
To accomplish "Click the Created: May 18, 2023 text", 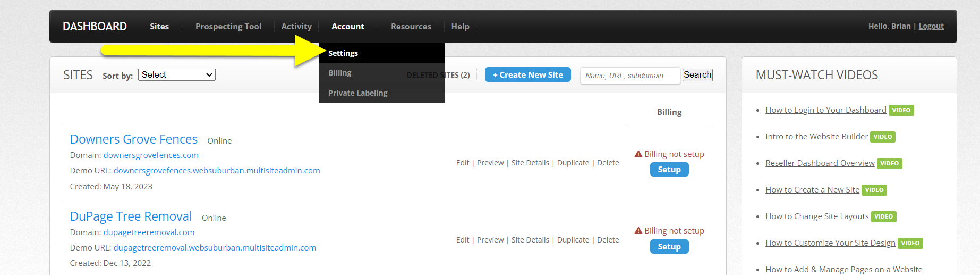I will coord(111,187).
